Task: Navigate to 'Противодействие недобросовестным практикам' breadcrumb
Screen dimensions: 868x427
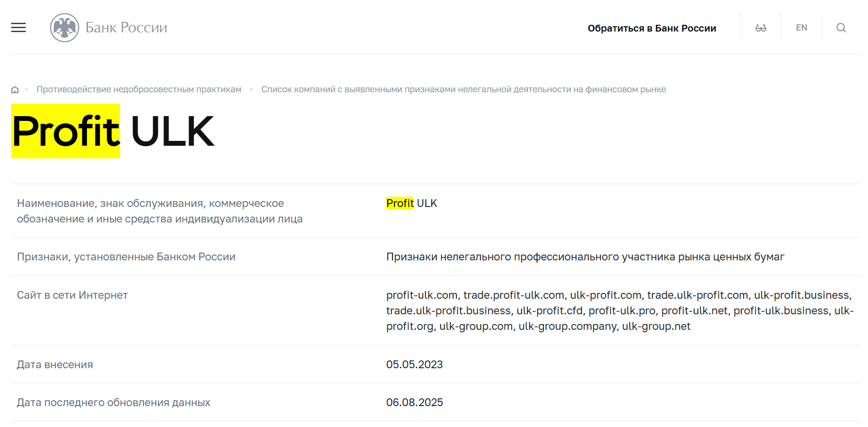Action: [x=139, y=89]
